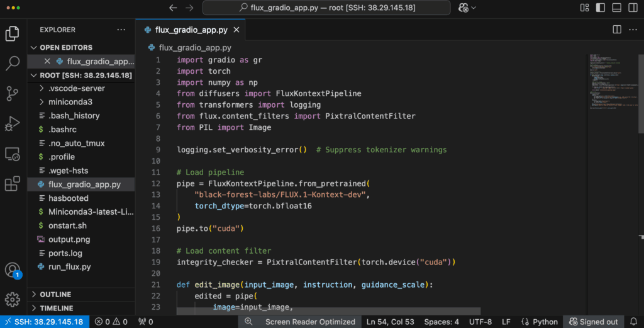Expand the Outline section
Image resolution: width=644 pixels, height=328 pixels.
click(81, 294)
